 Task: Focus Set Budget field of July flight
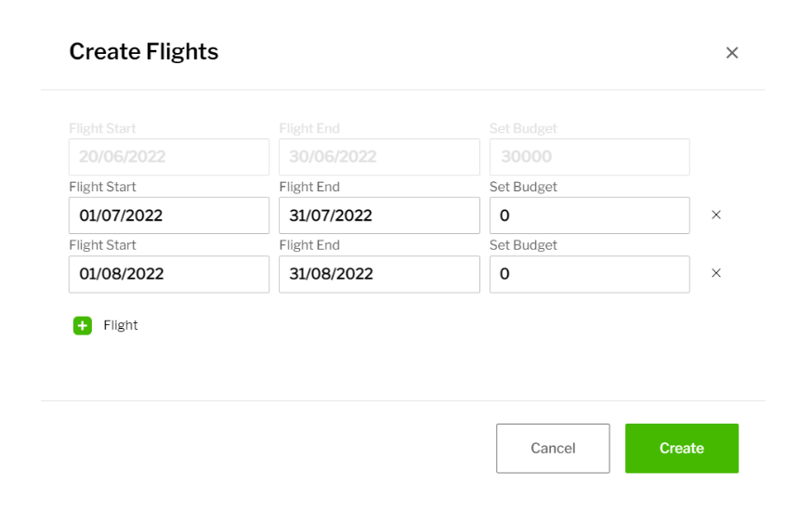[589, 216]
